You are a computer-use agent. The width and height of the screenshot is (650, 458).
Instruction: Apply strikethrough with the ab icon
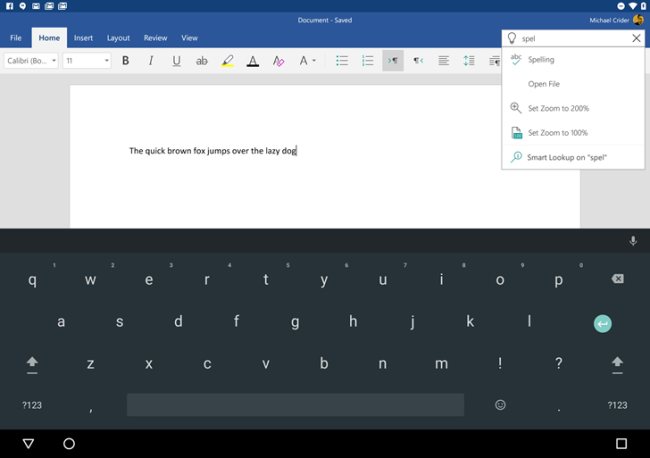pos(201,61)
